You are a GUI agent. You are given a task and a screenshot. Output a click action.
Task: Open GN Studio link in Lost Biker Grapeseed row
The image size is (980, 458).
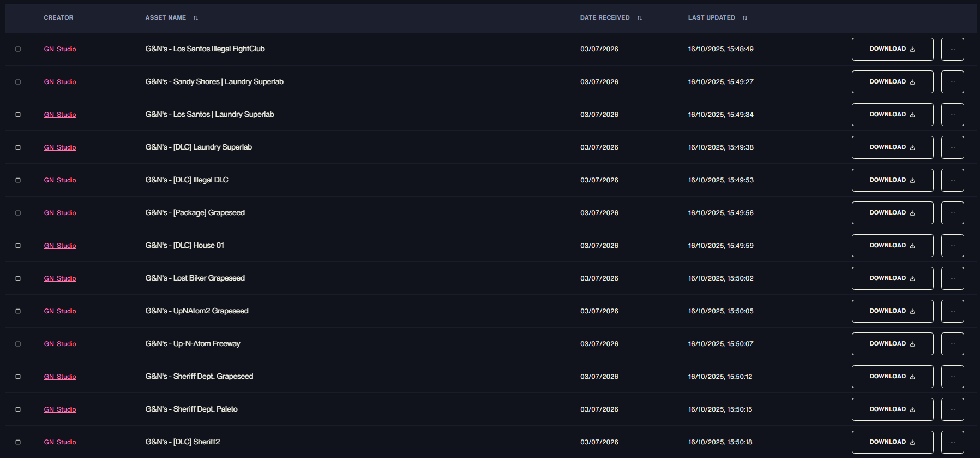click(x=60, y=278)
